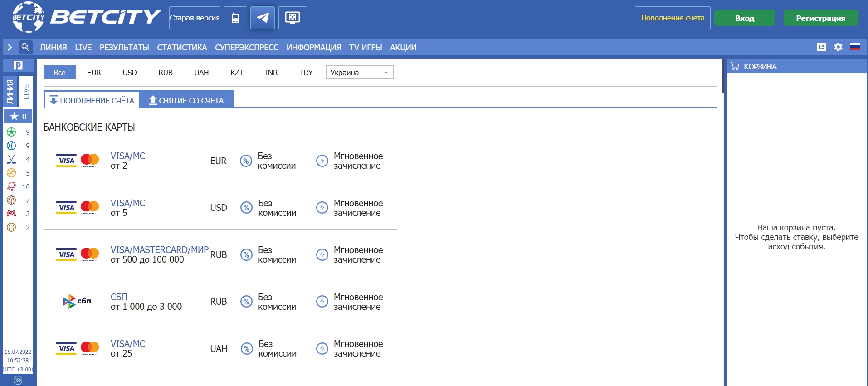Screen dimensions: 868x386
Task: Select the football sport icon in sidebar
Action: 11,132
